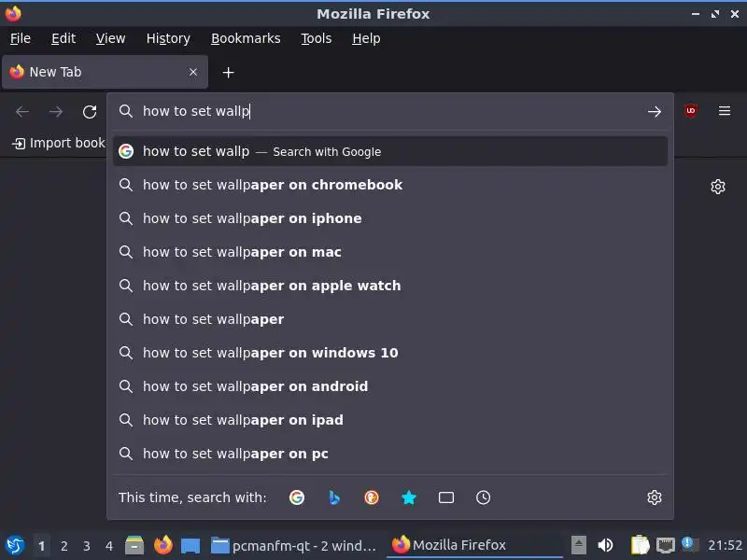
Task: Search history using the clock icon
Action: 483,497
